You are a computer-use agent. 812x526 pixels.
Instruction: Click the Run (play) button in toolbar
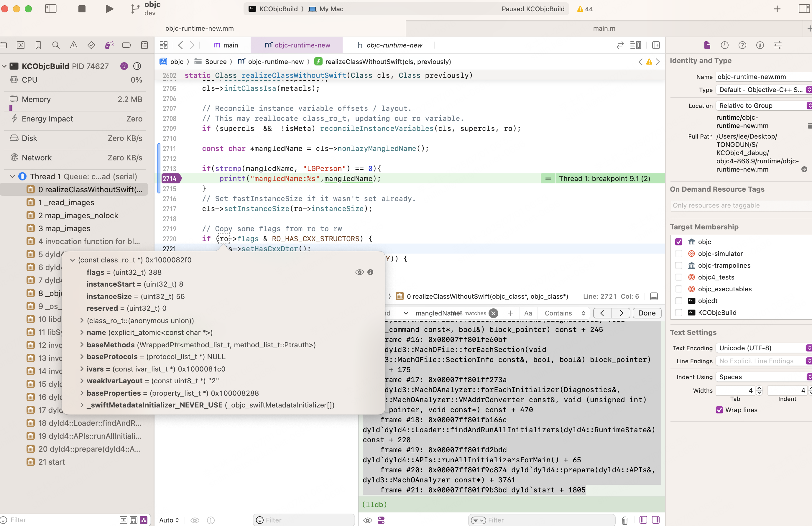click(x=109, y=9)
